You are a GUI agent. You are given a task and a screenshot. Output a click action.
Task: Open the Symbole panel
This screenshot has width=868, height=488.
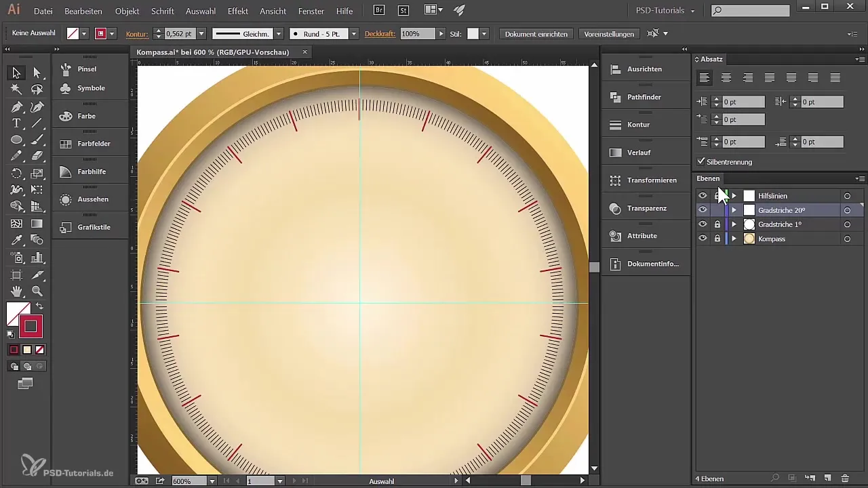(x=90, y=88)
